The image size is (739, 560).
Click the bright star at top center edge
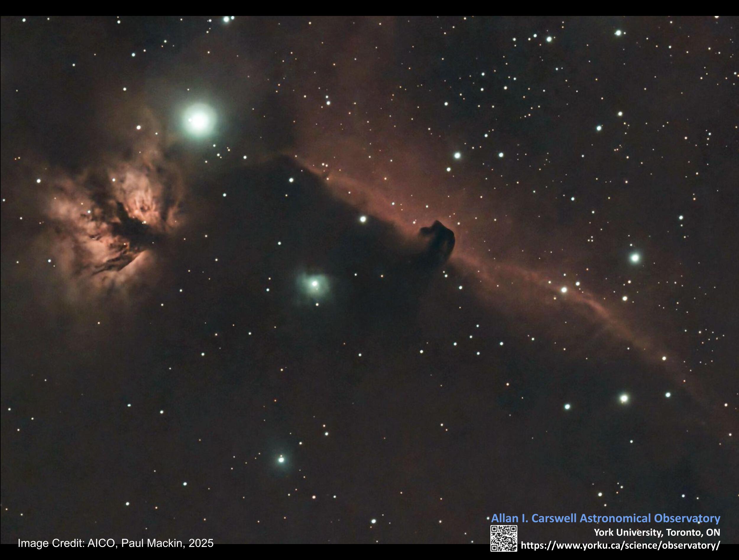226,19
